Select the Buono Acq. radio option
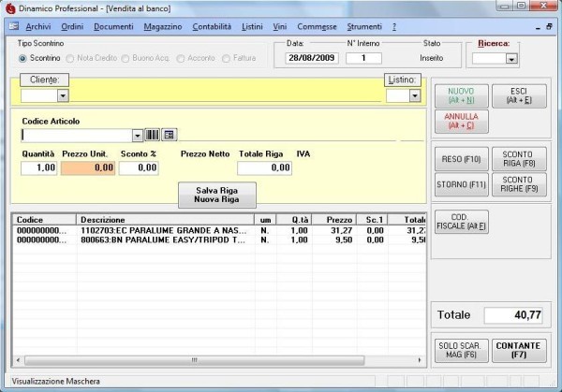Viewport: 562px width, 392px height. [126, 58]
